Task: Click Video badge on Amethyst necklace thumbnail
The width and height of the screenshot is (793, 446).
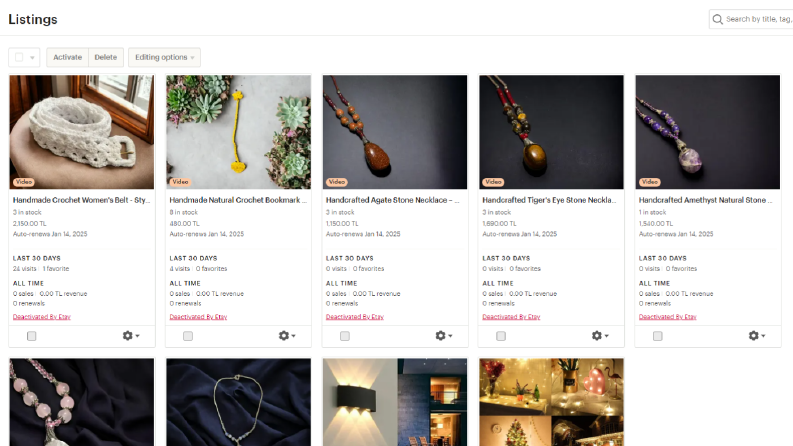Action: click(x=650, y=182)
